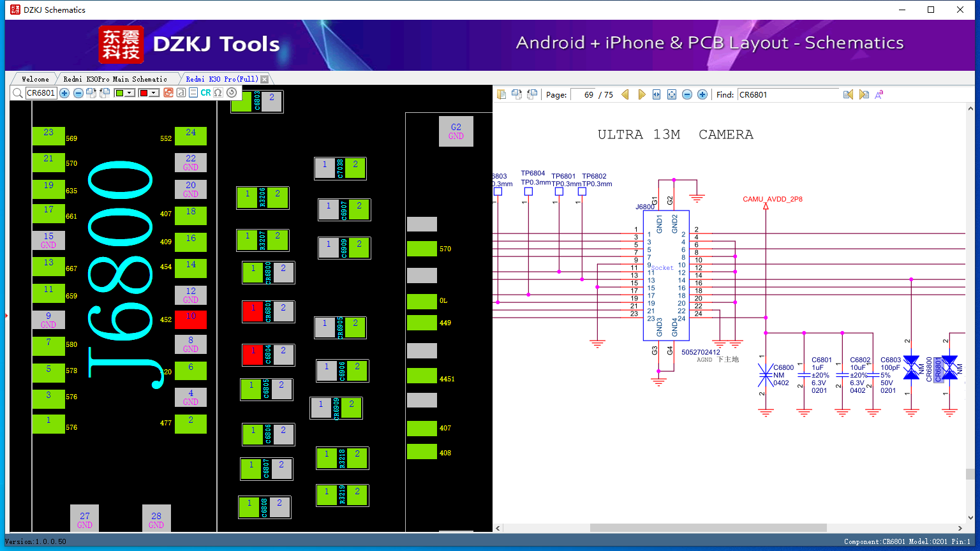Toggle the Omega resistance value icon
Image resolution: width=980 pixels, height=551 pixels.
point(218,93)
